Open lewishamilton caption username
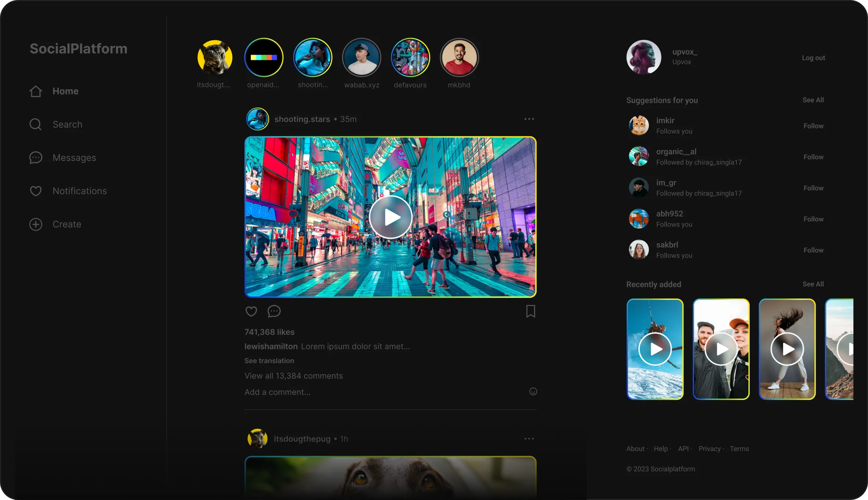The width and height of the screenshot is (868, 500). click(x=271, y=346)
